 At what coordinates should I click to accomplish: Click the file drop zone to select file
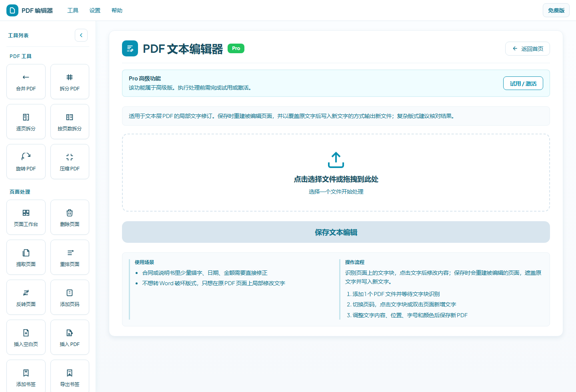tap(336, 172)
